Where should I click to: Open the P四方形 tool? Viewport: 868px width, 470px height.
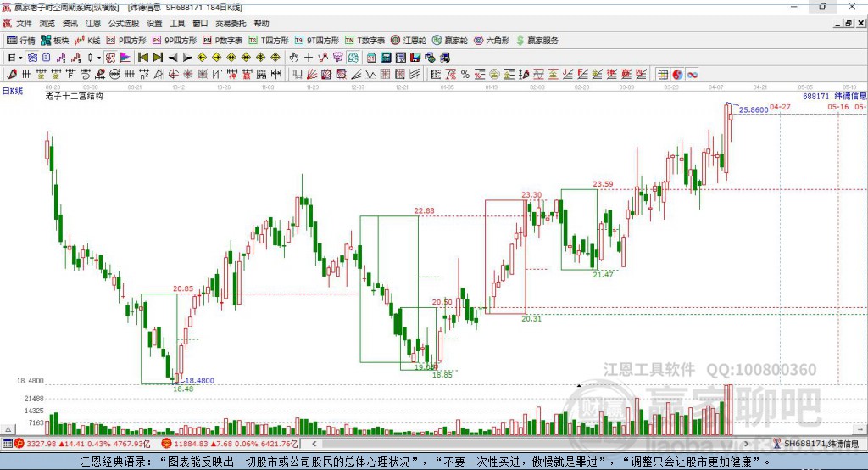(126, 41)
